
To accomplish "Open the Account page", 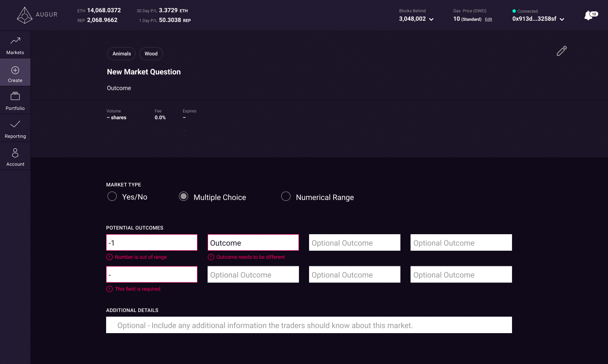I will 15,156.
